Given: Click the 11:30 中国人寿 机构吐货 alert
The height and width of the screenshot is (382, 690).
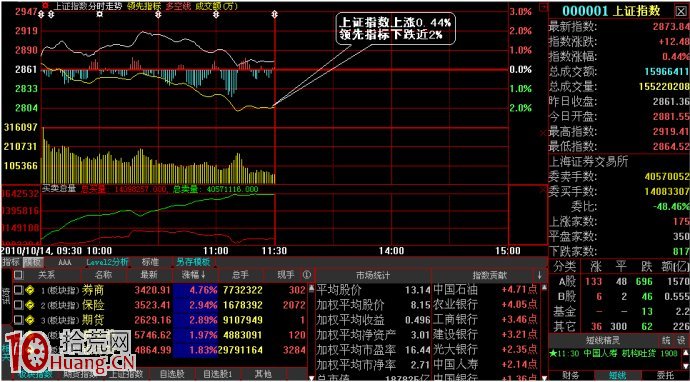Looking at the screenshot, I should [x=615, y=353].
